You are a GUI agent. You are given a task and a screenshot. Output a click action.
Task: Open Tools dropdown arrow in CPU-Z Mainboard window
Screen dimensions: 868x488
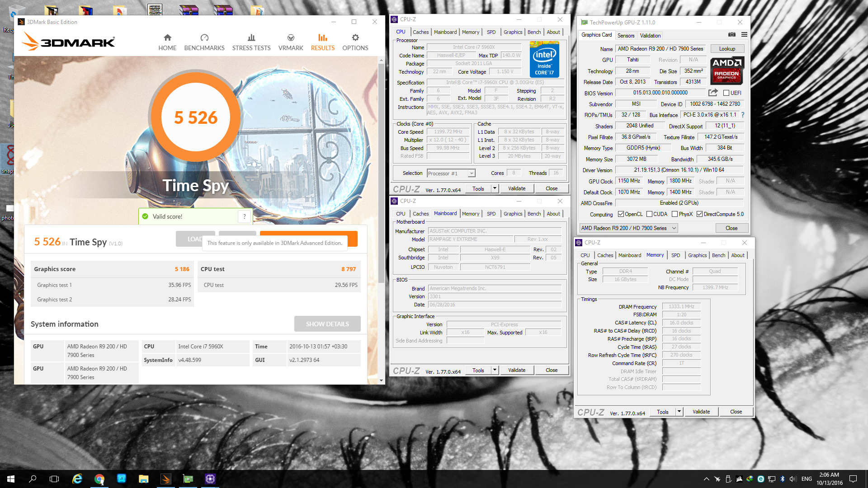(495, 370)
